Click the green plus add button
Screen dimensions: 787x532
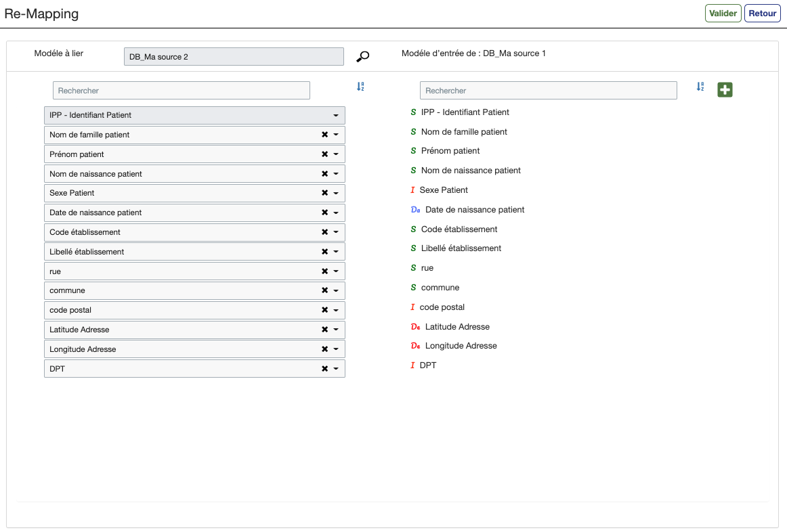(725, 89)
